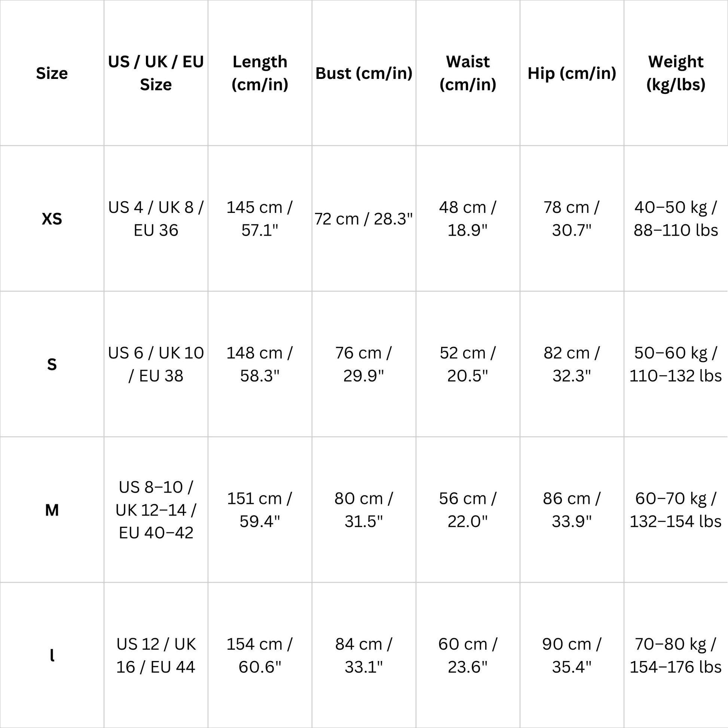Select the S size row label
The width and height of the screenshot is (728, 728).
point(52,364)
